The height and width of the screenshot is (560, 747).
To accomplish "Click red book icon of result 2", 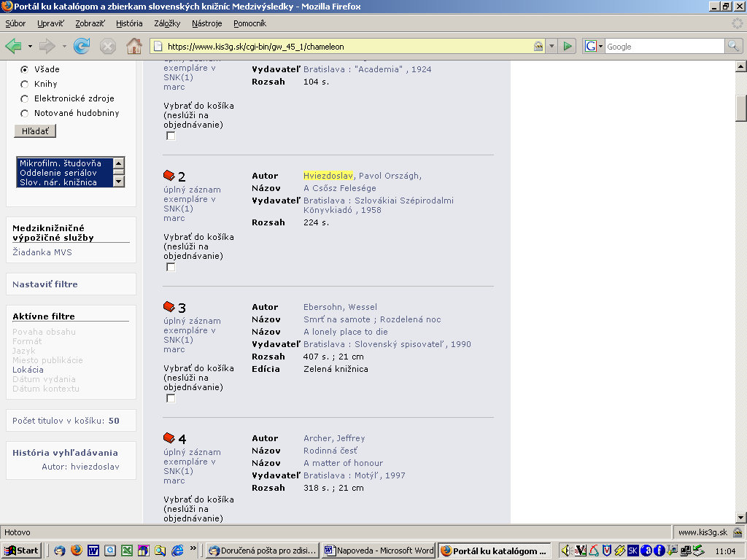I will tap(169, 176).
